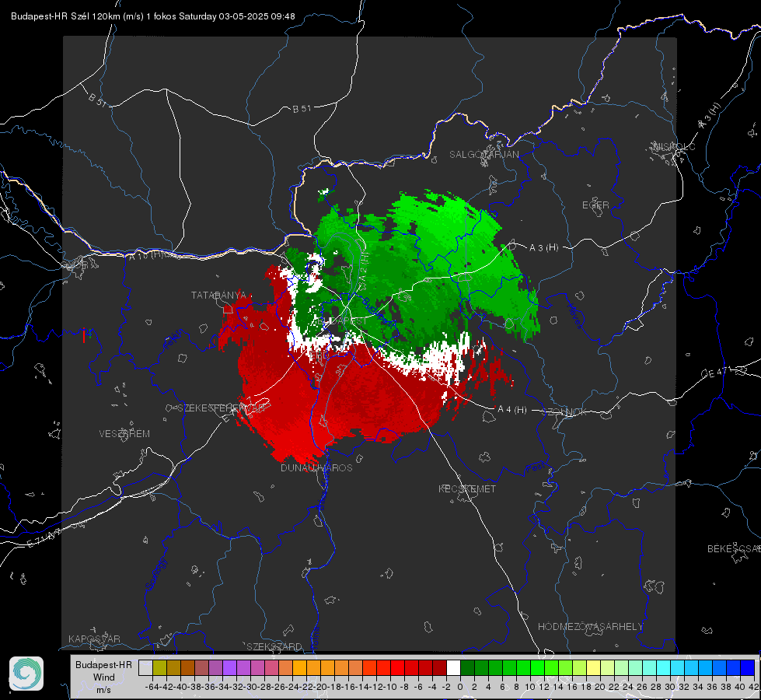This screenshot has height=700, width=761.
Task: Click the 'A 3 (H)' label east of Budapest
Action: point(543,248)
